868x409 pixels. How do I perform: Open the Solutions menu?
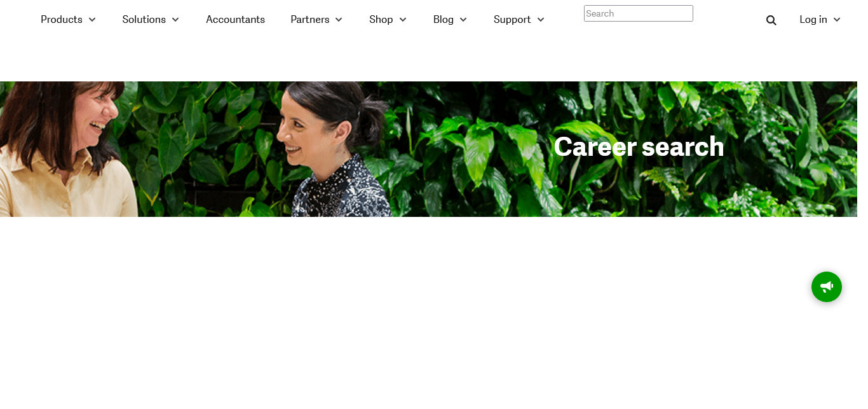pyautogui.click(x=144, y=20)
